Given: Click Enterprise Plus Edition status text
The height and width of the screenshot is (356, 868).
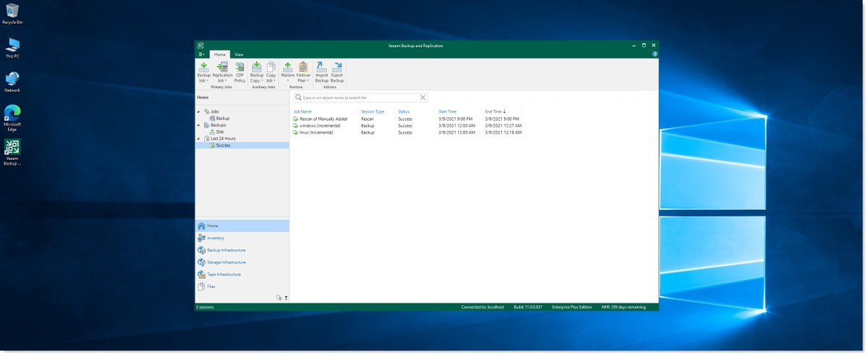Looking at the screenshot, I should pyautogui.click(x=572, y=307).
